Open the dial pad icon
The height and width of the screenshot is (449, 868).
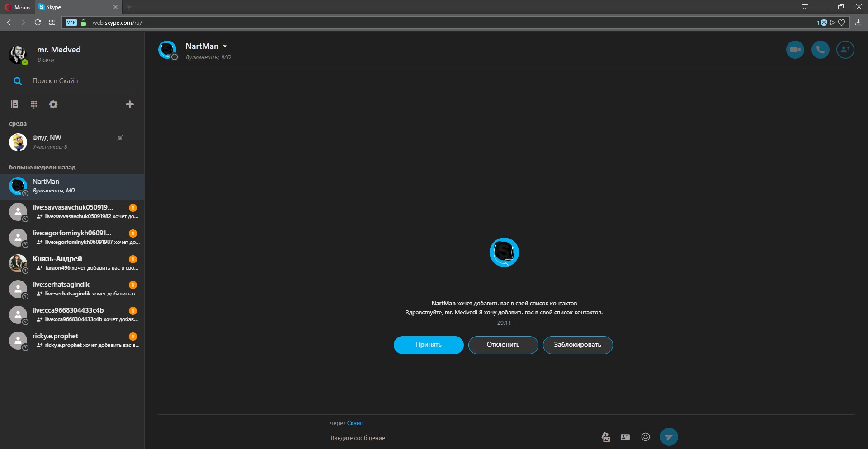(34, 104)
